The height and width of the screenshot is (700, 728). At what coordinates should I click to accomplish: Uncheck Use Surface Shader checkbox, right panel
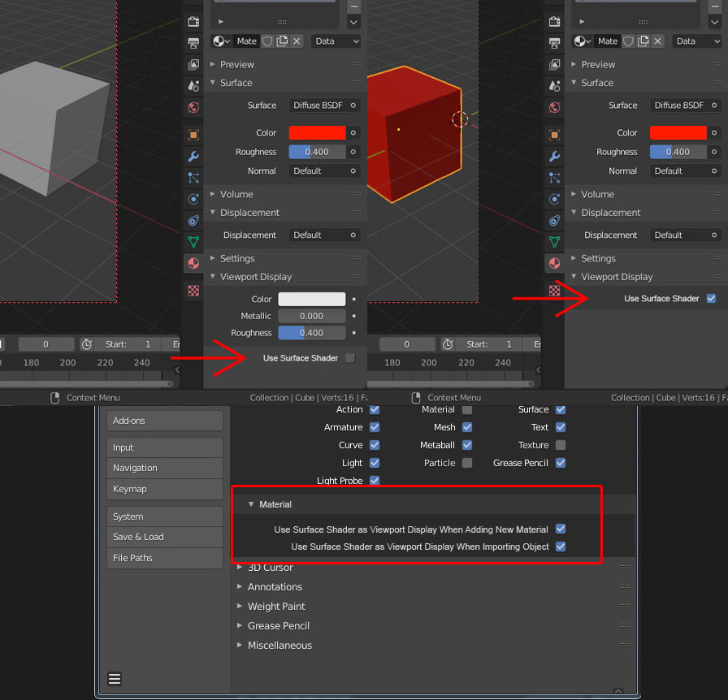711,299
